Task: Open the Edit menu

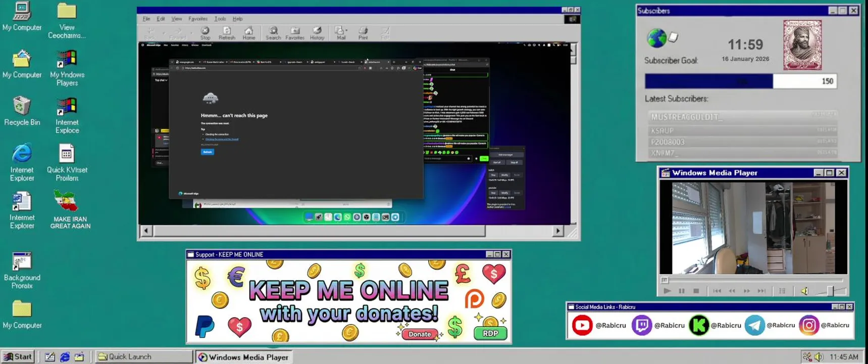Action: click(161, 19)
